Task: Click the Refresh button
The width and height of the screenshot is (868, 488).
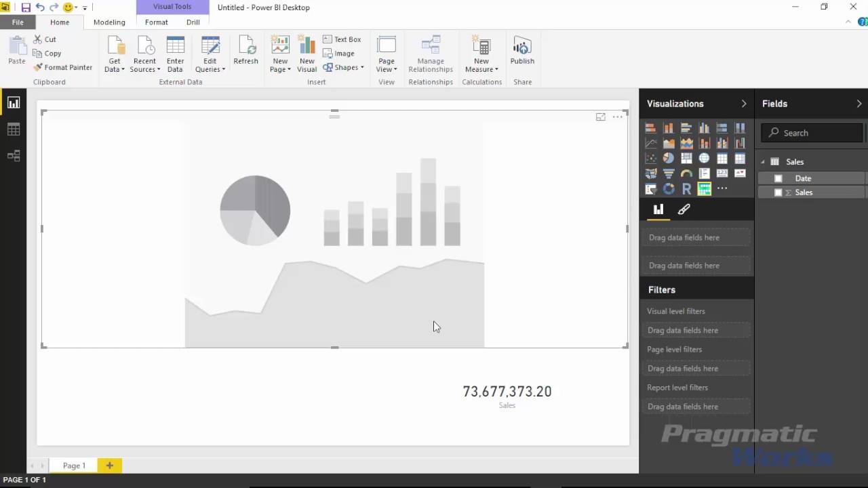Action: 245,52
